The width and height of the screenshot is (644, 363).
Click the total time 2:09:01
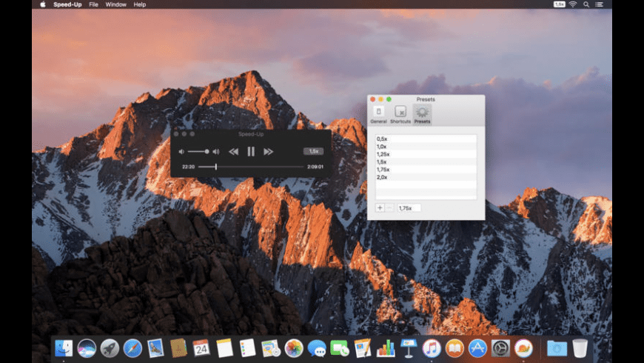(315, 167)
